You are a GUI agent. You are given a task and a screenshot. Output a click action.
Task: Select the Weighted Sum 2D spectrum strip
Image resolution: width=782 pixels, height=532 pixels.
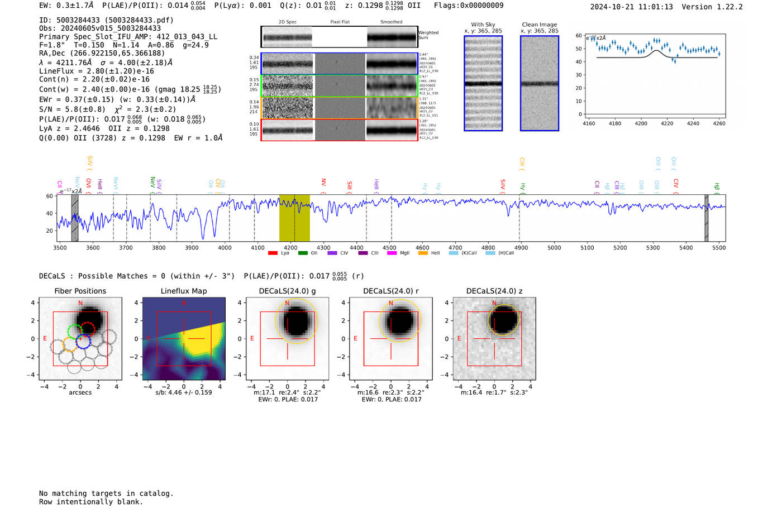pos(339,37)
